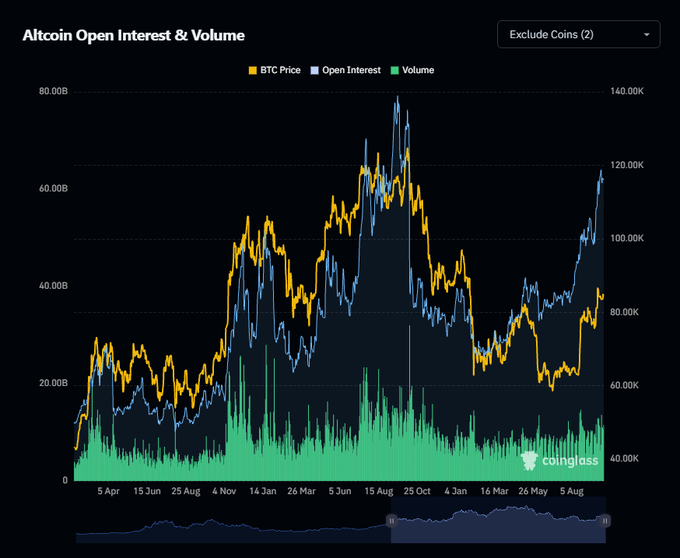Image resolution: width=680 pixels, height=558 pixels.
Task: Click the 5 Apr date label
Action: tap(108, 491)
